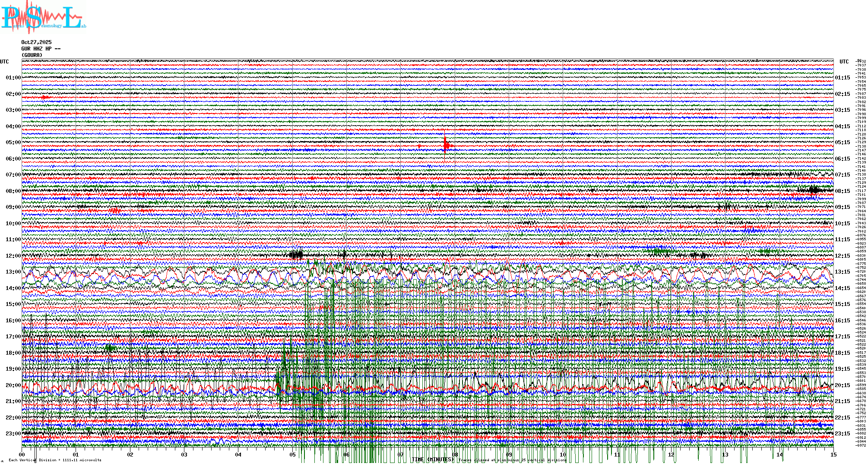
Task: Click the 15 minute tick label at bottom
Action: (833, 455)
